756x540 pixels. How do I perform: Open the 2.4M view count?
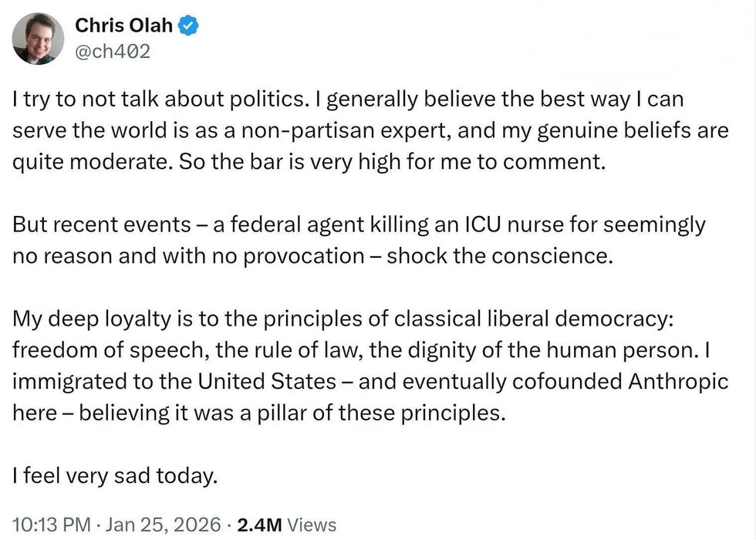coord(259,525)
